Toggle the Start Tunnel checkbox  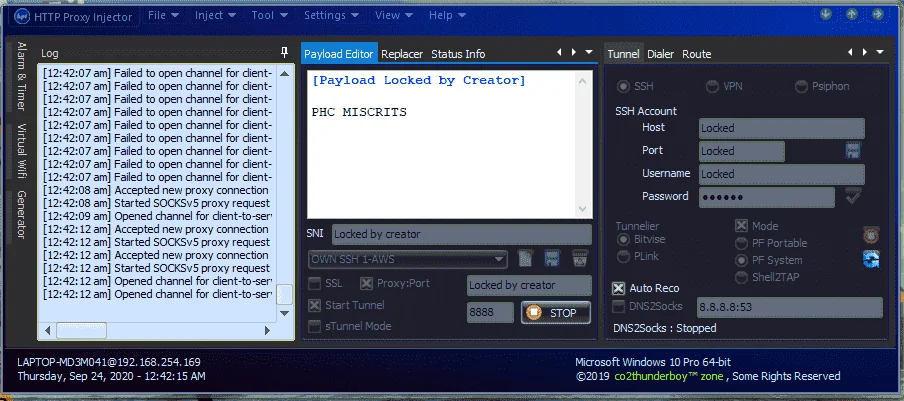(314, 305)
